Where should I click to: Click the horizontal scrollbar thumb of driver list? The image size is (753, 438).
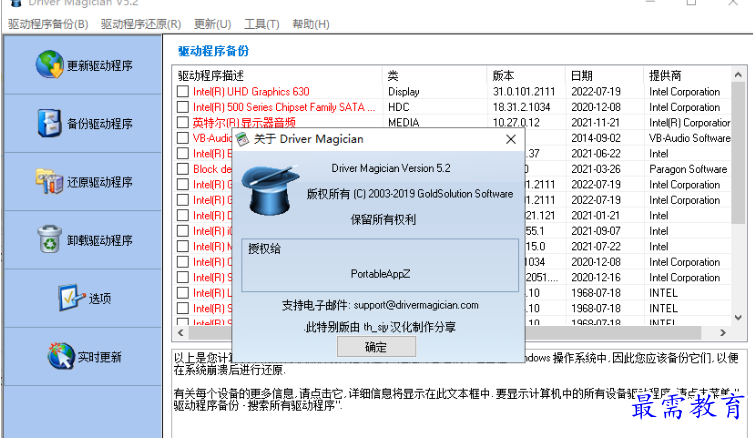444,332
